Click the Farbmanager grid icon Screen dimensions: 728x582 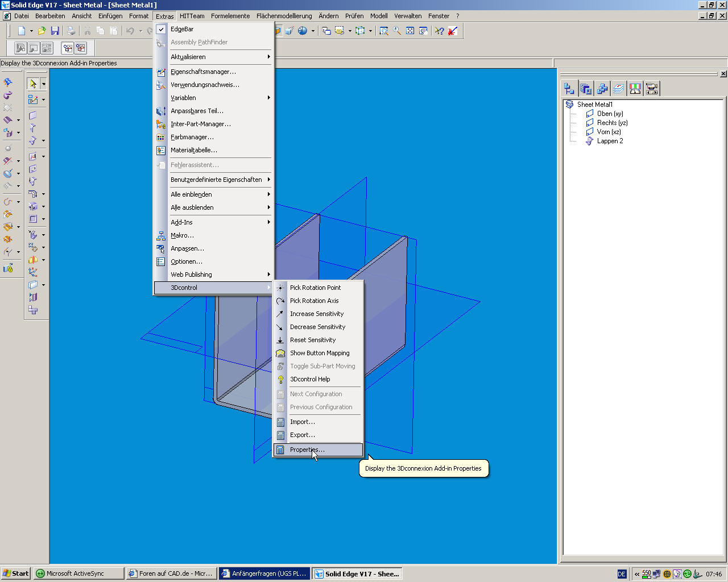[x=161, y=138]
